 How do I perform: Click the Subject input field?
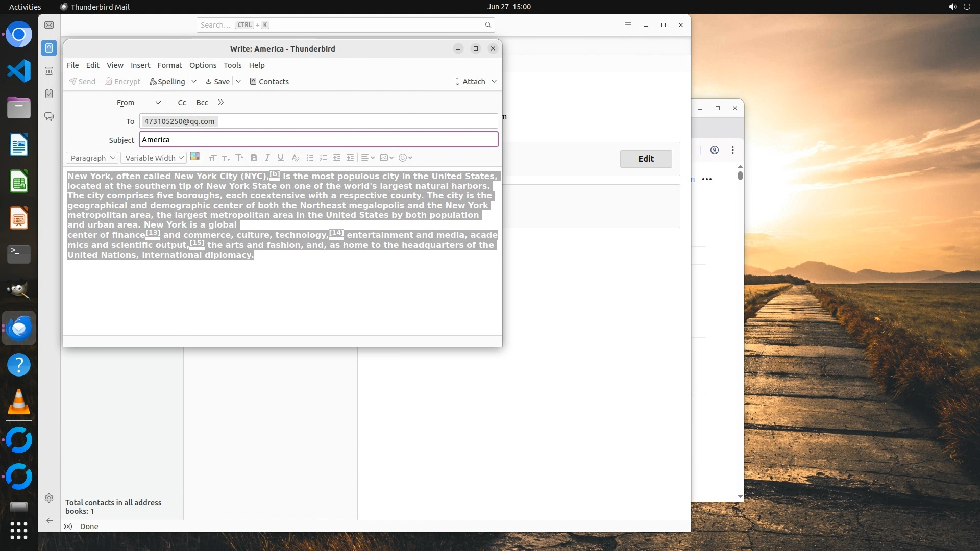[x=318, y=139]
